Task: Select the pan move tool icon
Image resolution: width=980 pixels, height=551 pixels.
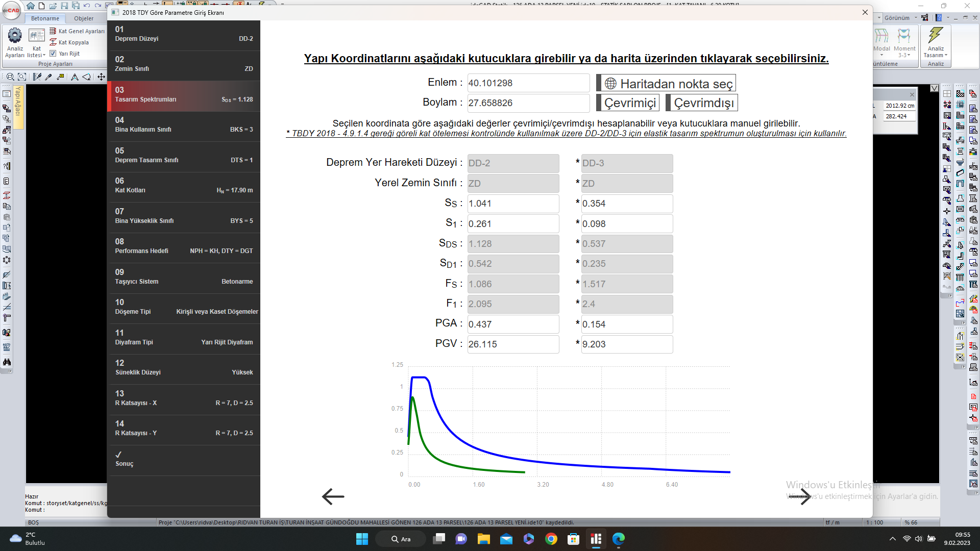Action: [101, 77]
